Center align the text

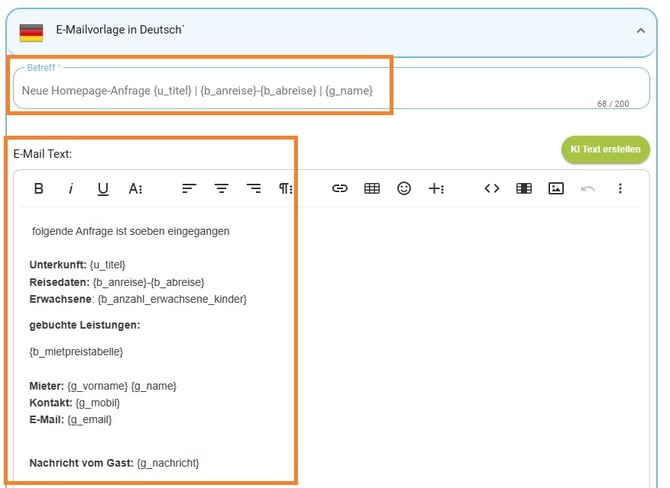[x=221, y=188]
